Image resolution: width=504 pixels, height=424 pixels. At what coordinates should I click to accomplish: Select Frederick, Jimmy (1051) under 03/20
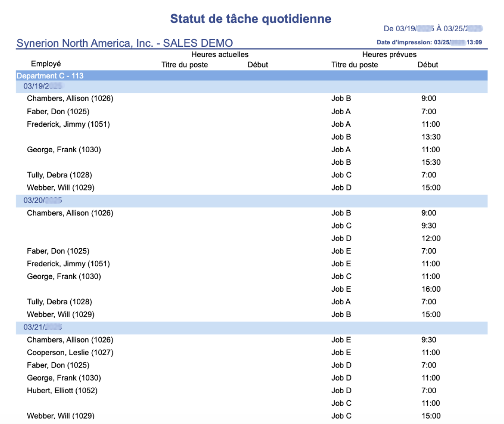point(68,263)
